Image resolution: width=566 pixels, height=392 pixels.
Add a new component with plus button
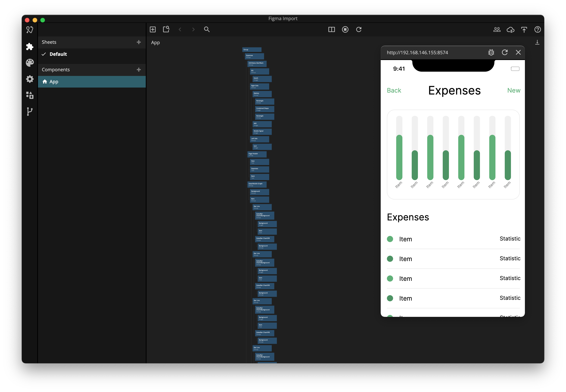139,70
